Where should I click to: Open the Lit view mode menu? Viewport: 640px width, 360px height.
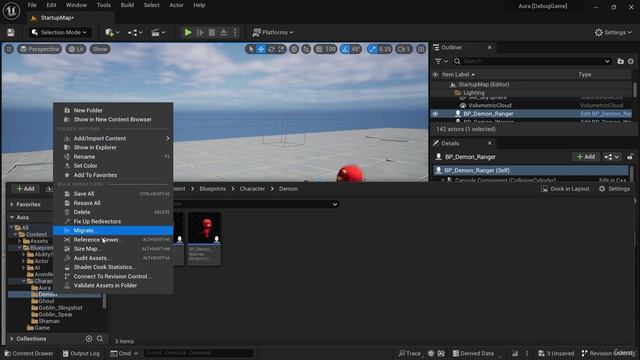(x=76, y=49)
